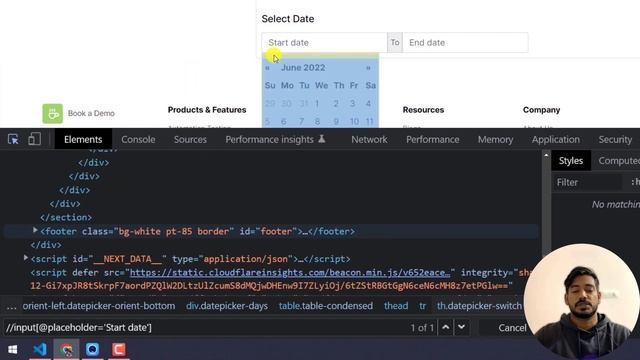Select breadcrumb th.datepicker-switch
The height and width of the screenshot is (360, 640).
[x=479, y=306]
